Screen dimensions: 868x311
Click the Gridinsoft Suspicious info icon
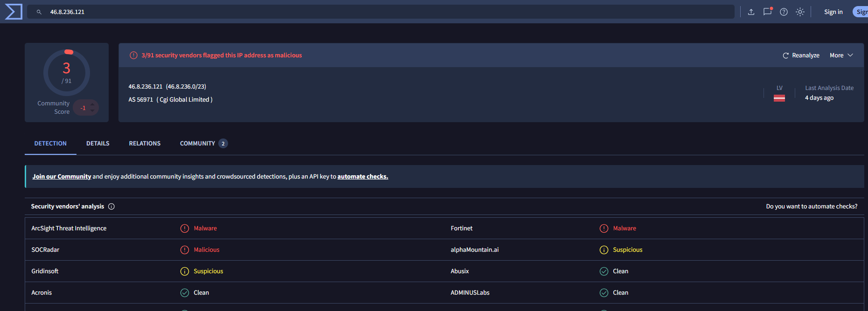[x=185, y=271]
